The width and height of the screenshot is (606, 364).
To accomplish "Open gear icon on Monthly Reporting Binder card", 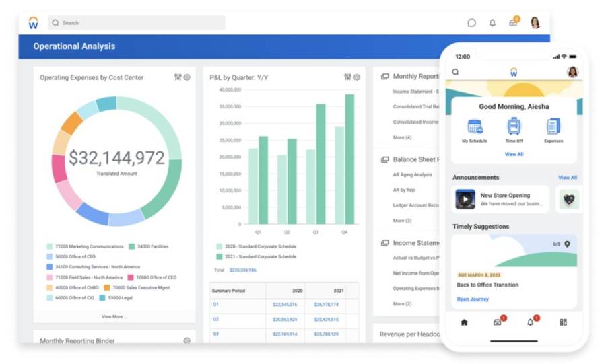I will 187,340.
